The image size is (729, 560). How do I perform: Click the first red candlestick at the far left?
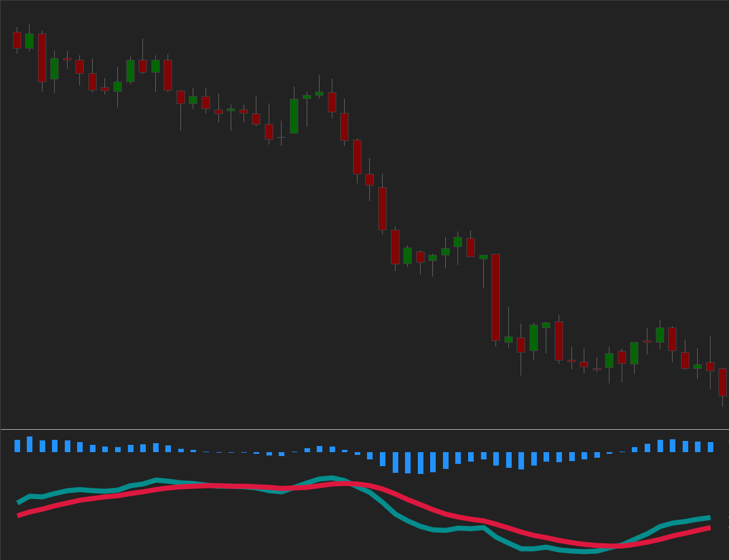pyautogui.click(x=17, y=40)
